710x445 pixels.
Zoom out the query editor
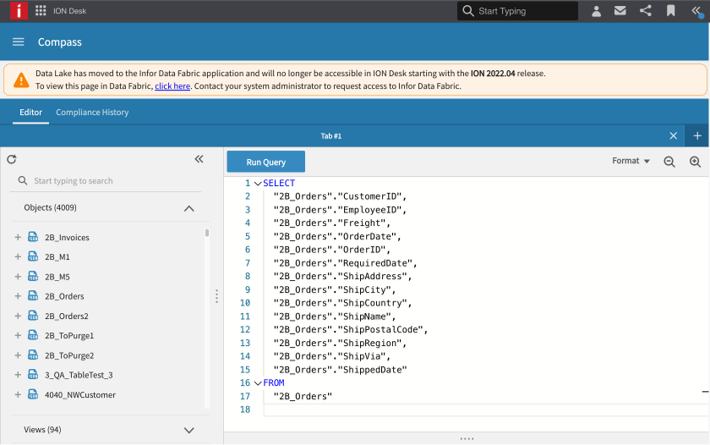[670, 162]
